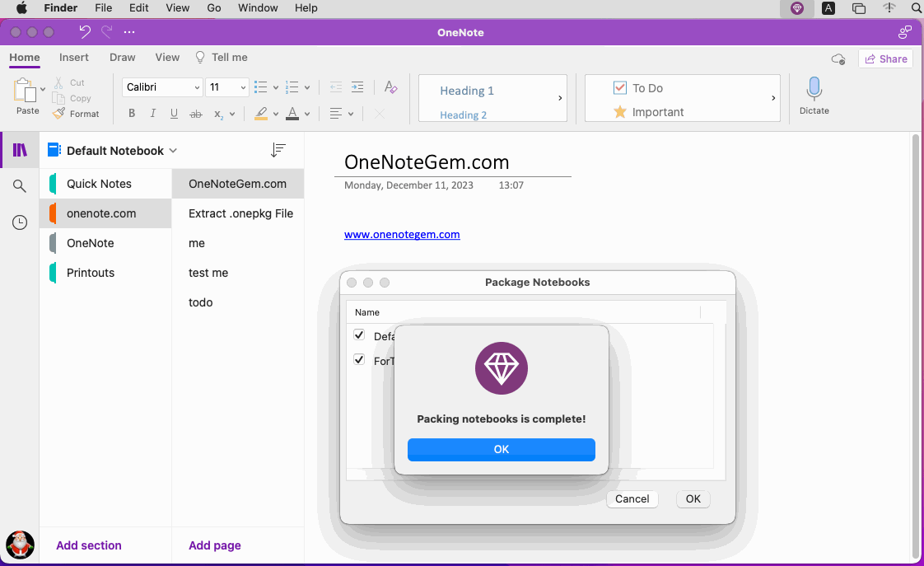Click the Format painter brush icon

[58, 114]
